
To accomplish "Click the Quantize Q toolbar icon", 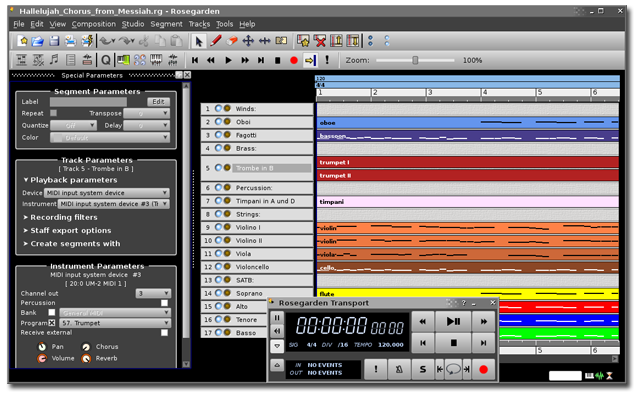I will [106, 60].
